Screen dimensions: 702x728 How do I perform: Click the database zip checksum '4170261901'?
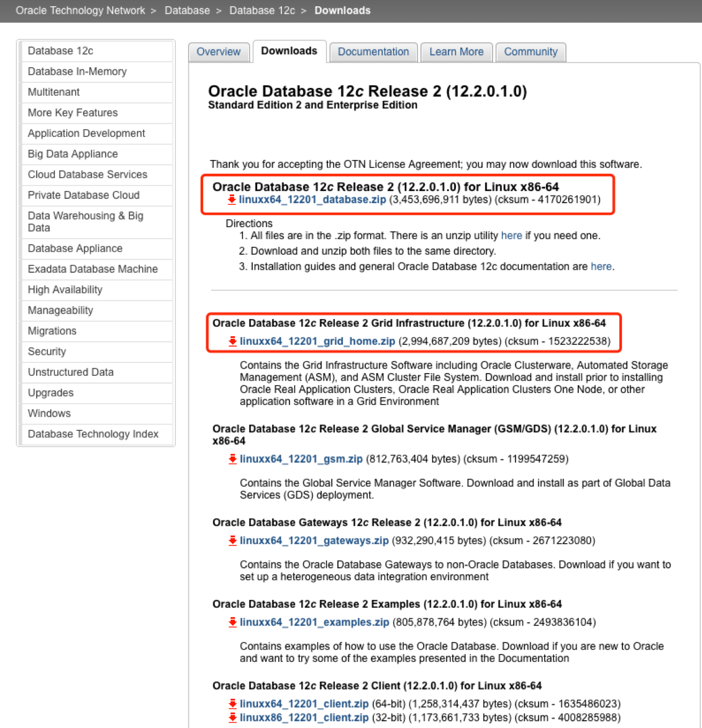[x=567, y=199]
